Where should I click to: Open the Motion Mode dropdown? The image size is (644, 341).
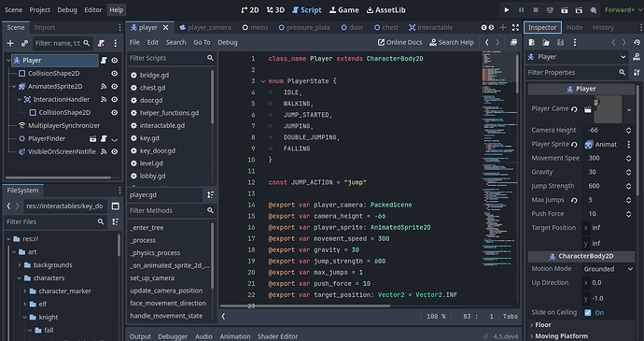tap(609, 269)
